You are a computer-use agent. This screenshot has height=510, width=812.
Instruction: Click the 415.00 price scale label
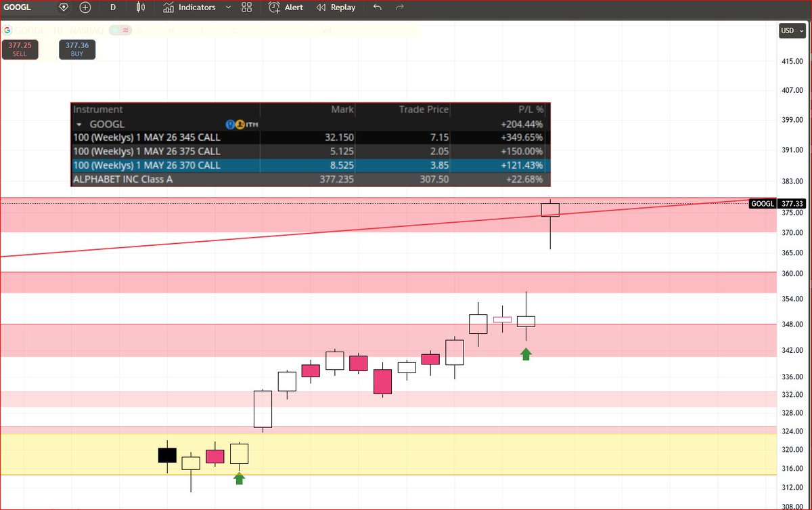click(792, 62)
